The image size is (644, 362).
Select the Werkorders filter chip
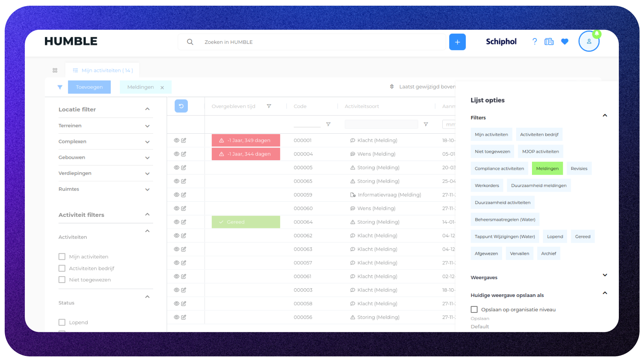(487, 186)
